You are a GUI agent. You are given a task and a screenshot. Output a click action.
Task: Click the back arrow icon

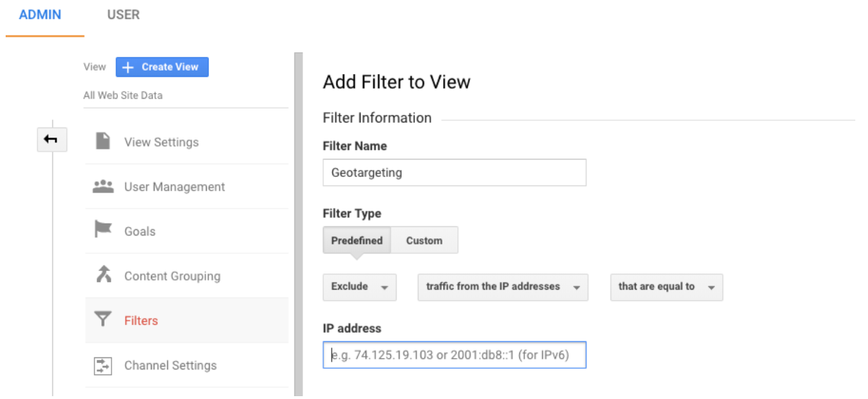coord(51,140)
